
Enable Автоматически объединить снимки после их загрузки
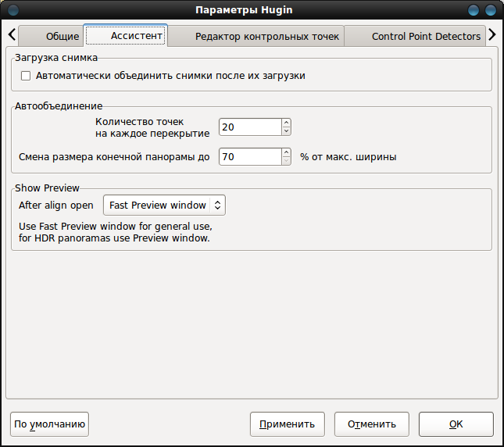[26, 76]
